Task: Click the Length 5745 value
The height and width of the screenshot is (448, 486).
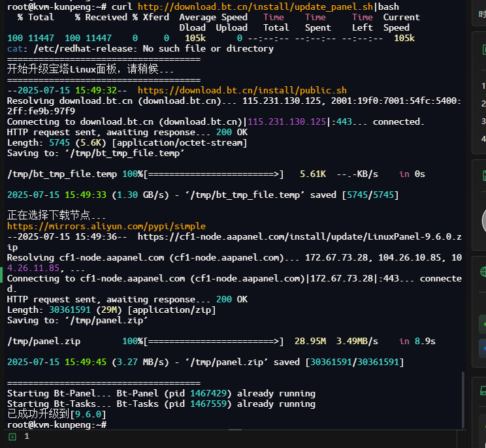Action: tap(59, 143)
